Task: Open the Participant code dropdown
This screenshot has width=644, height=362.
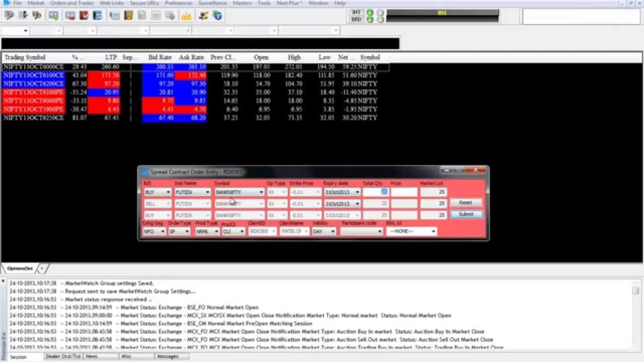Action: pyautogui.click(x=362, y=231)
